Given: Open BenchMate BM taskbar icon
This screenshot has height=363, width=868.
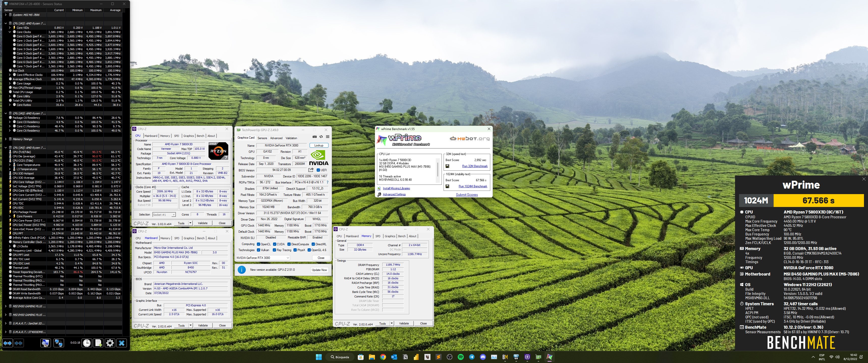Looking at the screenshot, I should click(505, 357).
